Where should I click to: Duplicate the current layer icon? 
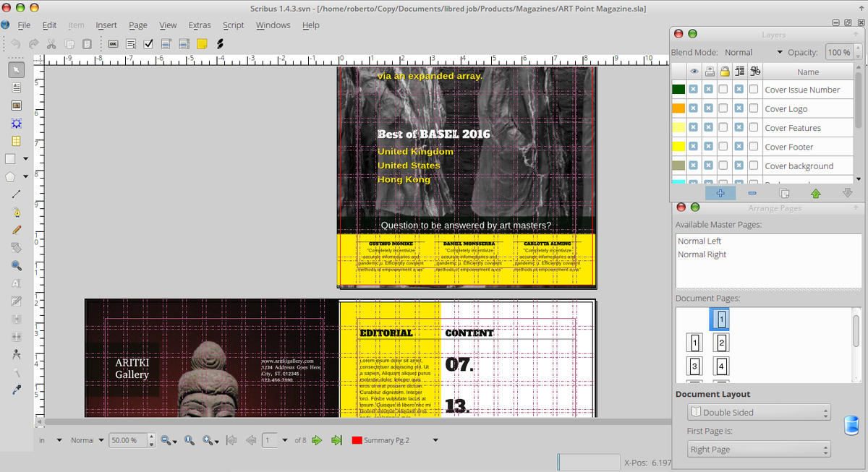(x=784, y=193)
